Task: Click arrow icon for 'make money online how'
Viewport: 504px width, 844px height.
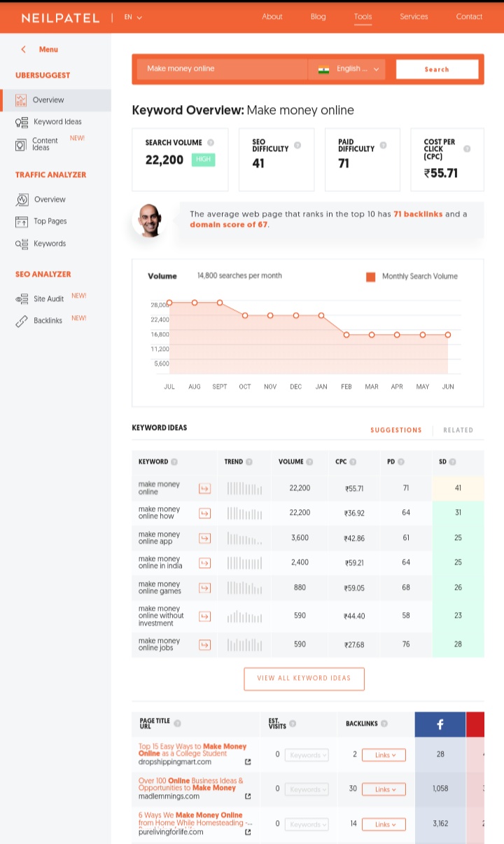Action: [x=204, y=513]
